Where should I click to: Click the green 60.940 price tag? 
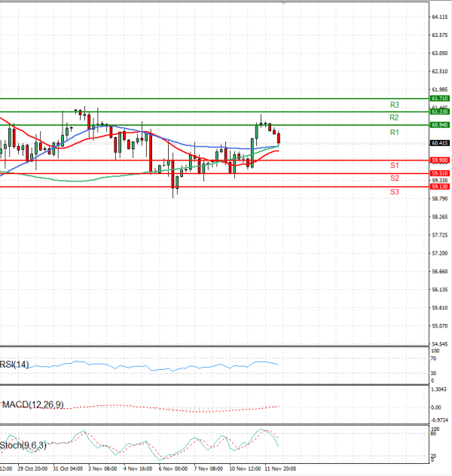click(x=440, y=124)
